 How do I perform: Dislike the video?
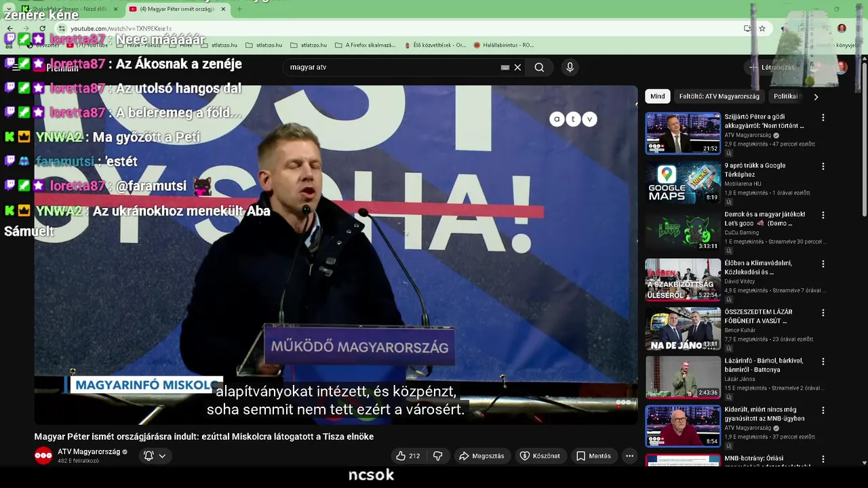coord(437,456)
